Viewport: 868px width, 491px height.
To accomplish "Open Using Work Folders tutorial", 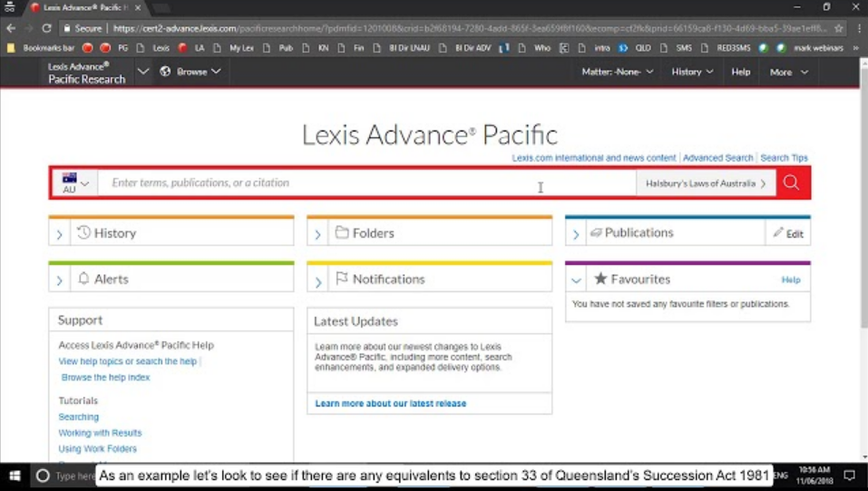I will [x=97, y=449].
